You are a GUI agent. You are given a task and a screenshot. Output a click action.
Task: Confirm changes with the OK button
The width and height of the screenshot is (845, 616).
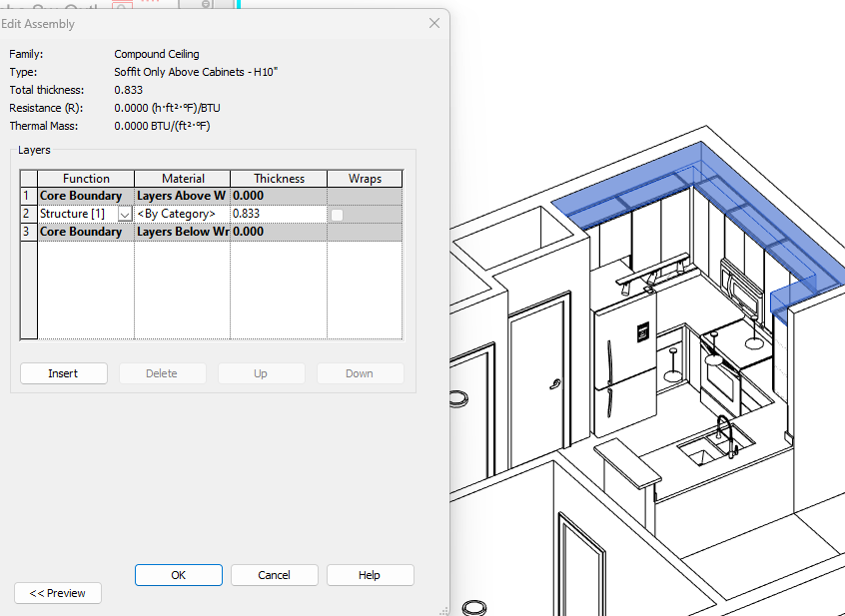[x=178, y=574]
